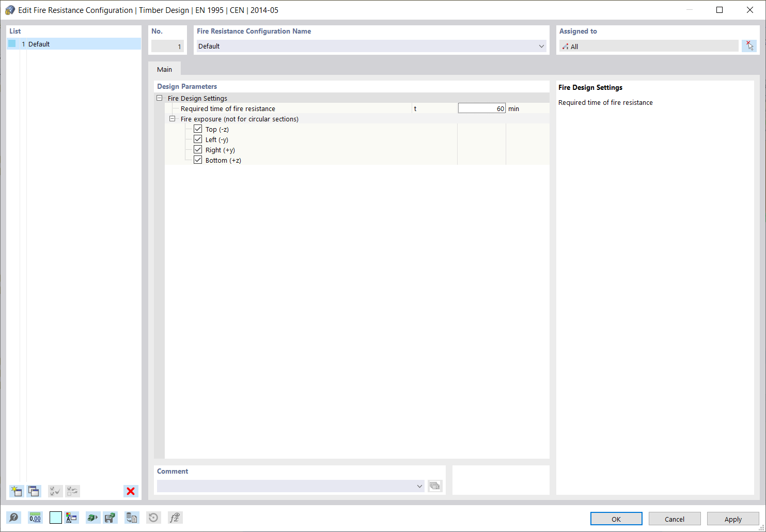766x532 pixels.
Task: Confirm the dialog with OK
Action: (x=616, y=519)
